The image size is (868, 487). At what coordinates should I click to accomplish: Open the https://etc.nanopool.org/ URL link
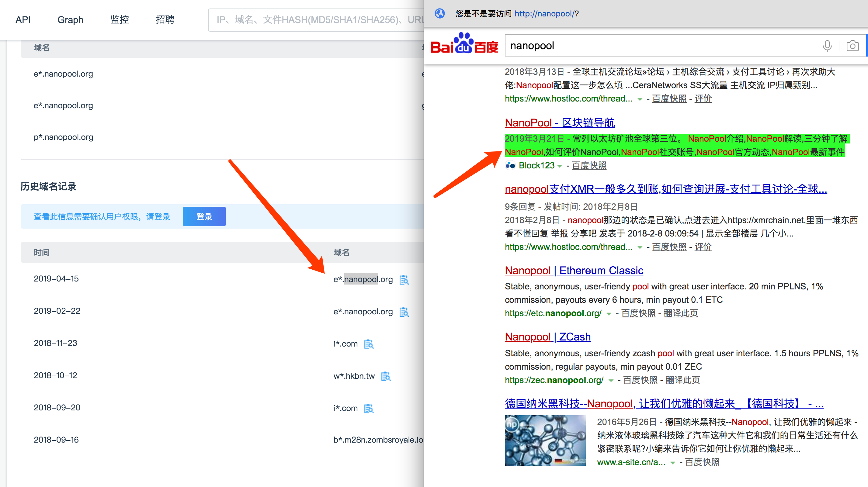(x=553, y=313)
